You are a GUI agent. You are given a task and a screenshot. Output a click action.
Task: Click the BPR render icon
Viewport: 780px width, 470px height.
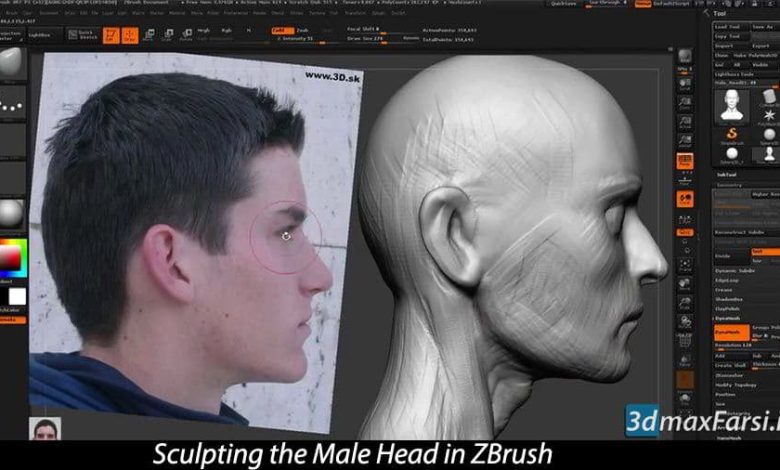[x=685, y=56]
